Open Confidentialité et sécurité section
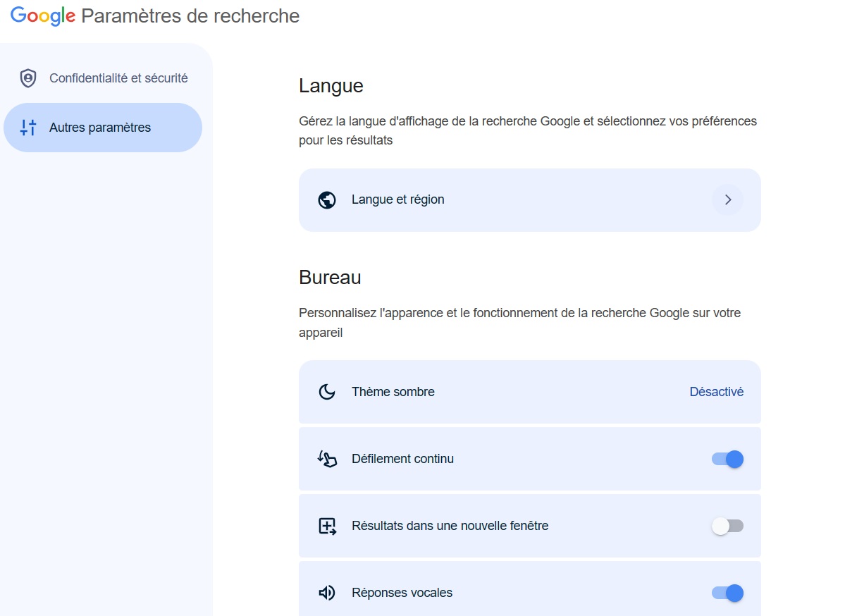 click(103, 78)
